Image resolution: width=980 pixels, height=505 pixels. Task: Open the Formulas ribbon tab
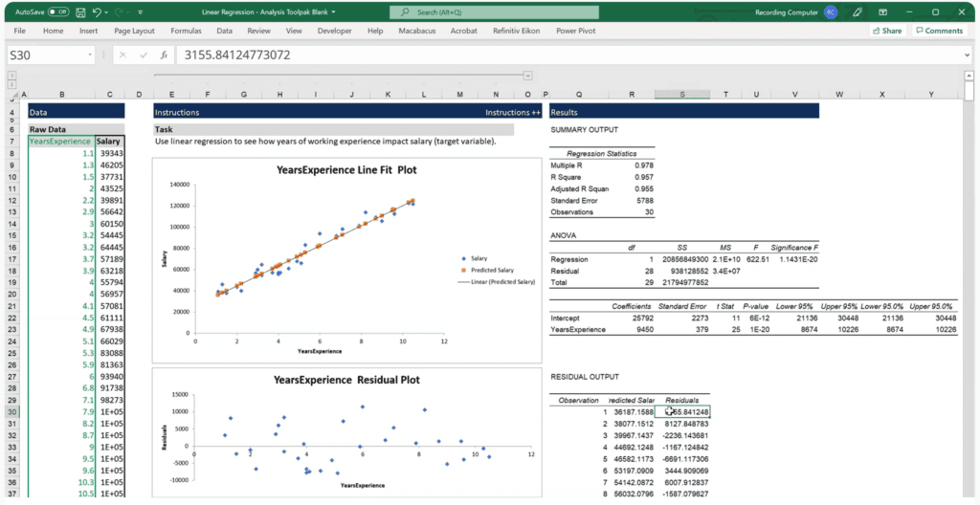pos(186,31)
